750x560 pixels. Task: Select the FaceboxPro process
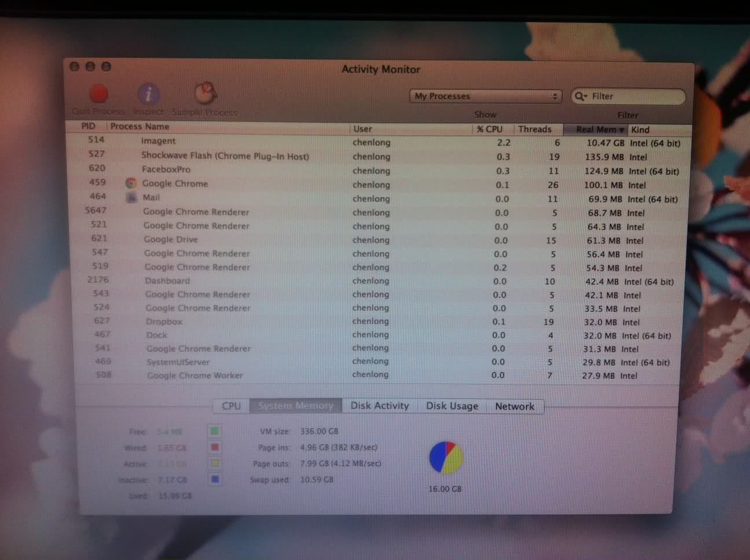(x=378, y=170)
